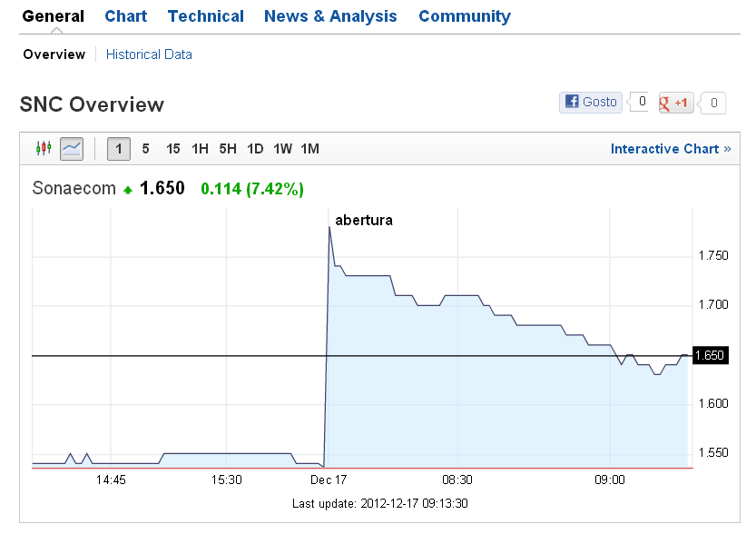Open the Community tab
Image resolution: width=756 pixels, height=544 pixels.
pos(465,16)
